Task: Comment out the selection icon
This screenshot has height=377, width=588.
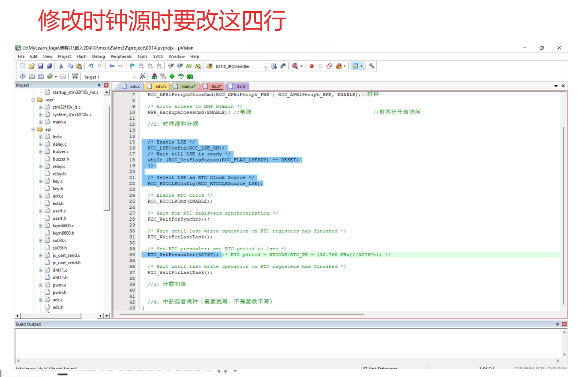Action: 189,66
